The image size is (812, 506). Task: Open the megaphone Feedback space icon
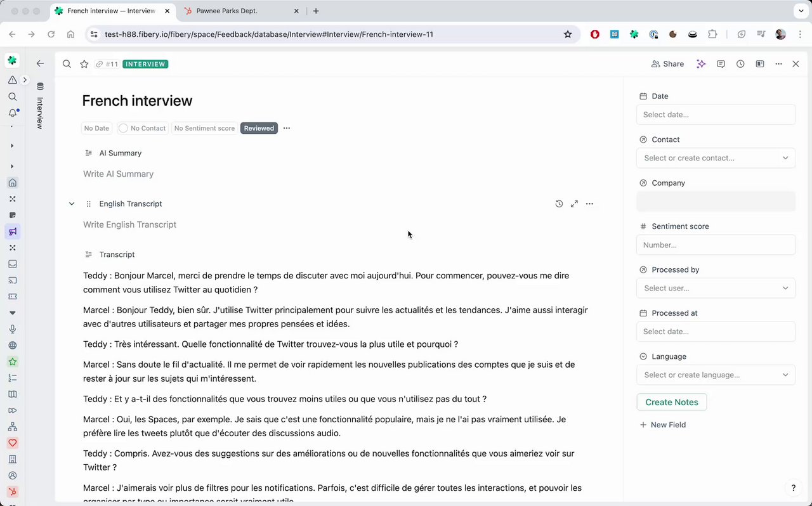point(12,231)
